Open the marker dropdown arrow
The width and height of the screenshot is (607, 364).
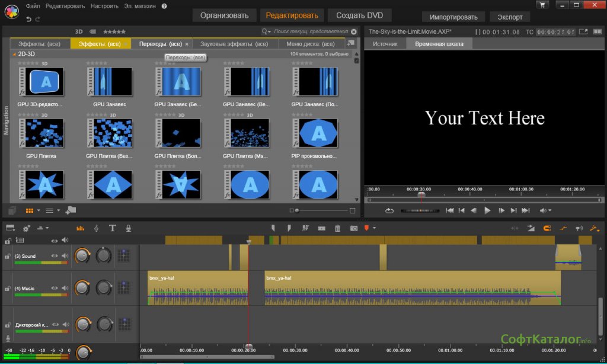coord(374,228)
